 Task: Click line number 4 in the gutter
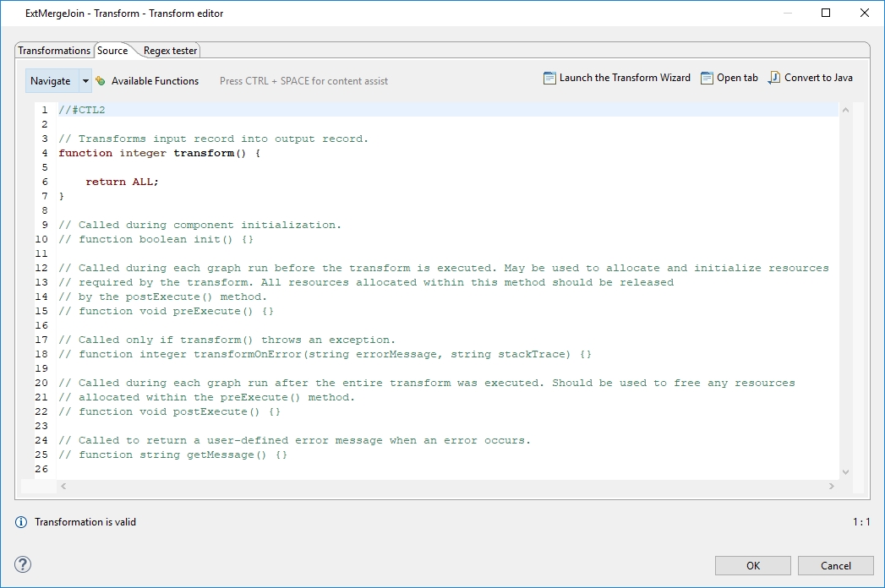pyautogui.click(x=44, y=153)
